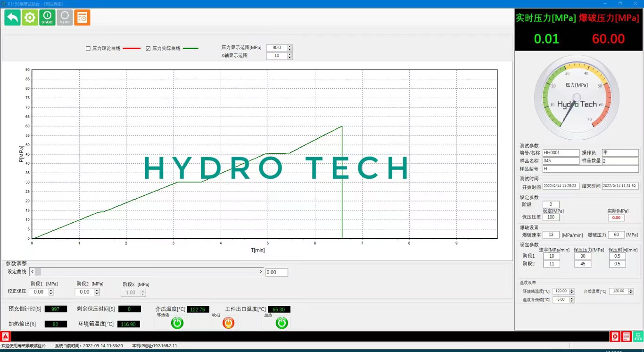
Task: Uncheck the 压力实际曲线 checkbox
Action: pyautogui.click(x=148, y=49)
